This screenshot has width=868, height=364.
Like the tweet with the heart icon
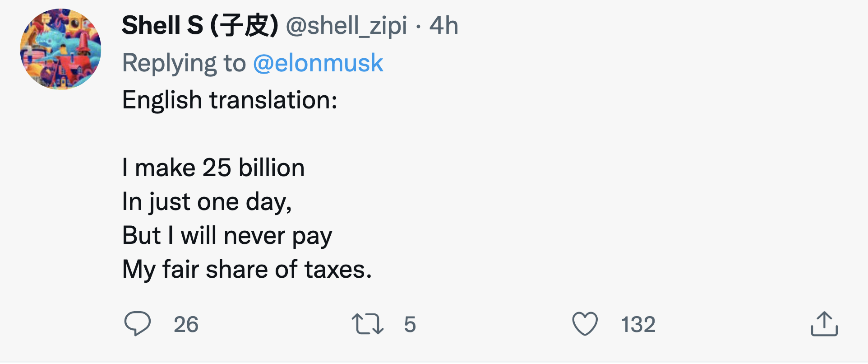[585, 324]
